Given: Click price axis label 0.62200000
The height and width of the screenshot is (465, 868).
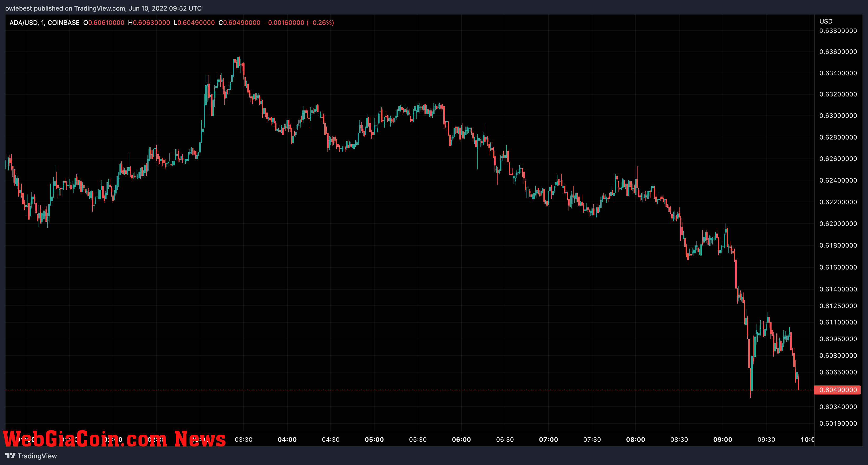Looking at the screenshot, I should [x=838, y=202].
